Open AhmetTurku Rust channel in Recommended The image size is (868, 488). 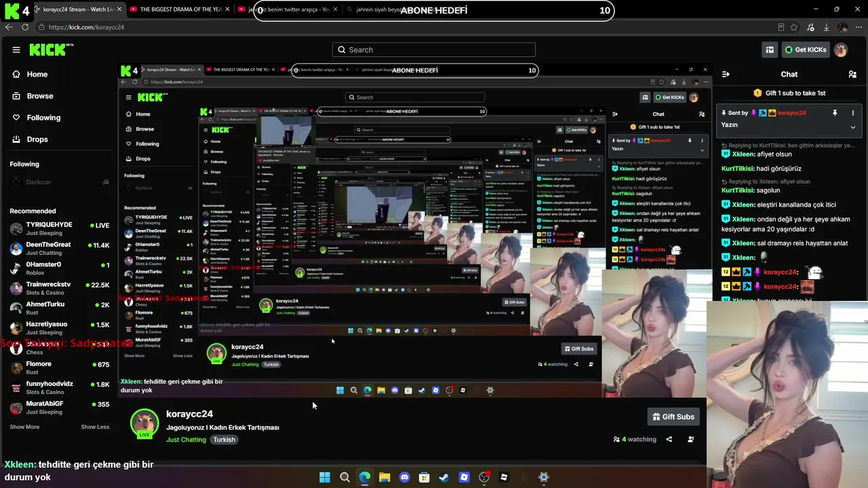(59, 308)
